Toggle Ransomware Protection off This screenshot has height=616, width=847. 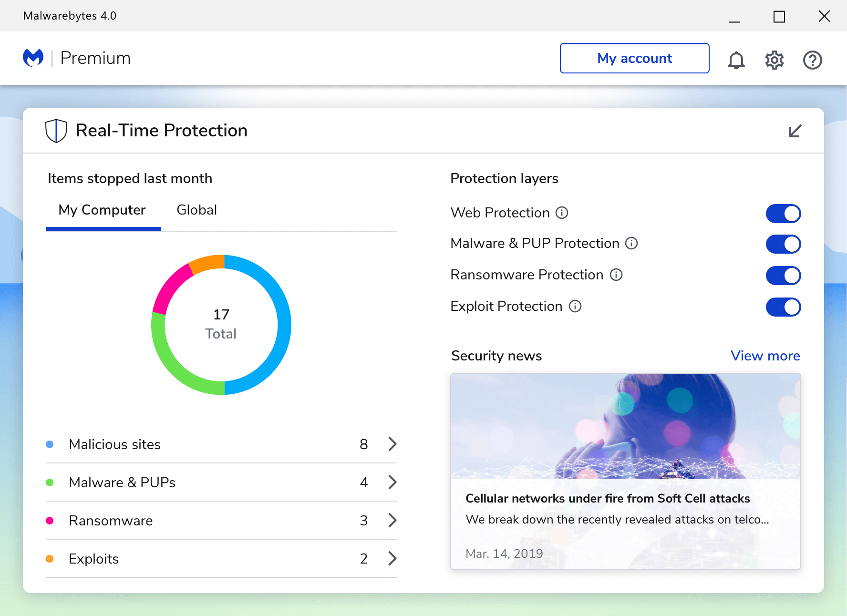click(783, 276)
